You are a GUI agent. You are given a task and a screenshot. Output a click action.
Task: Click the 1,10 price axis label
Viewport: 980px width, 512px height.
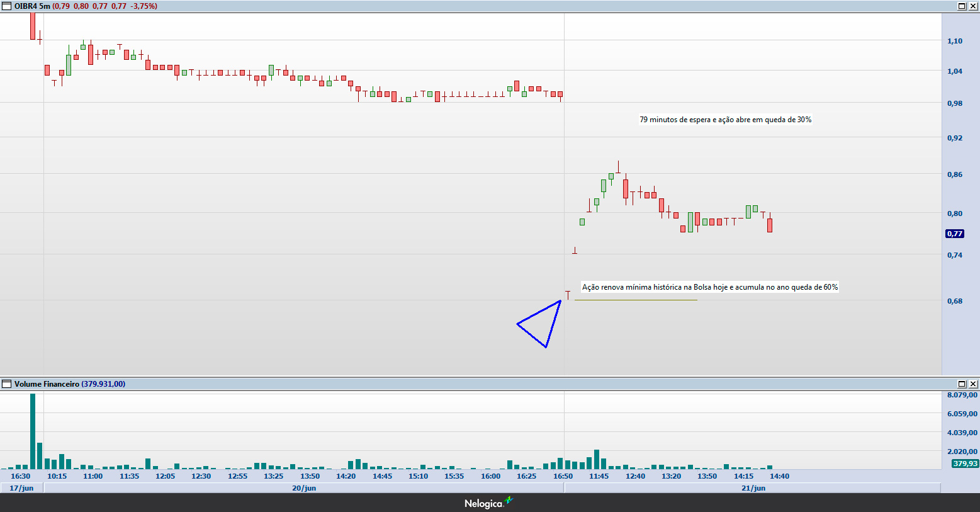[955, 41]
